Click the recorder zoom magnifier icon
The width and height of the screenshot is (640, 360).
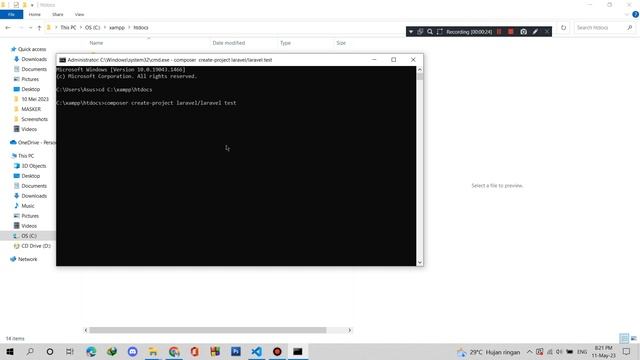click(x=430, y=32)
